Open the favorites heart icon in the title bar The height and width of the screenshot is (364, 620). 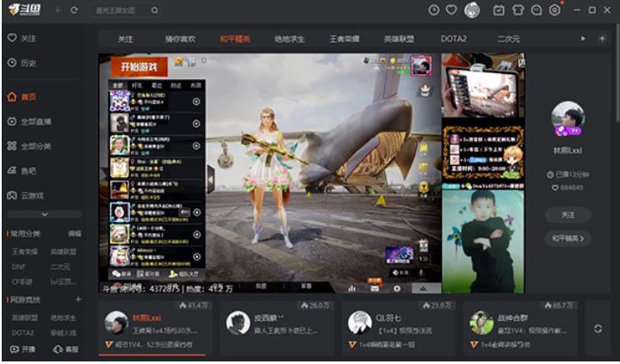coord(451,9)
